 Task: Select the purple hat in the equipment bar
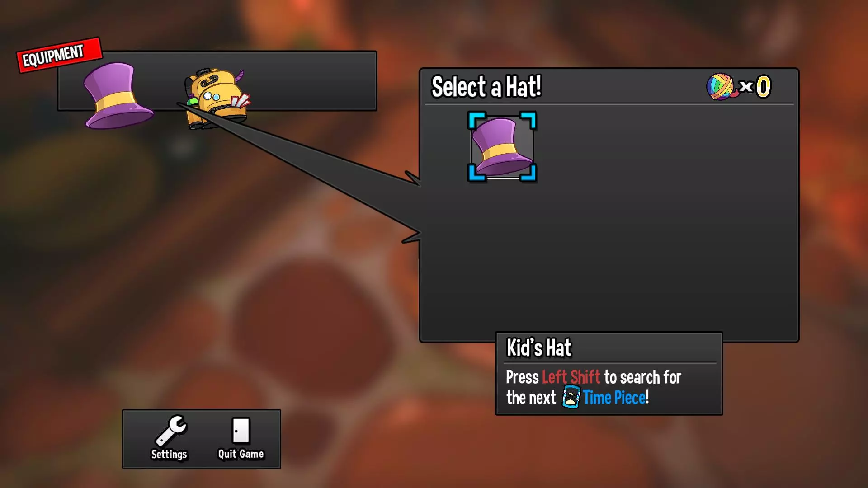118,96
